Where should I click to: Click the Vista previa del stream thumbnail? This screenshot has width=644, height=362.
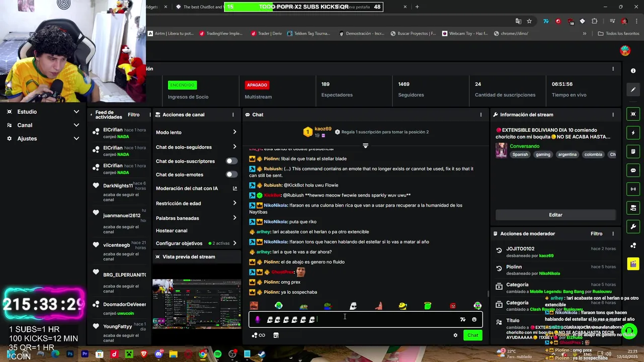pos(197,304)
